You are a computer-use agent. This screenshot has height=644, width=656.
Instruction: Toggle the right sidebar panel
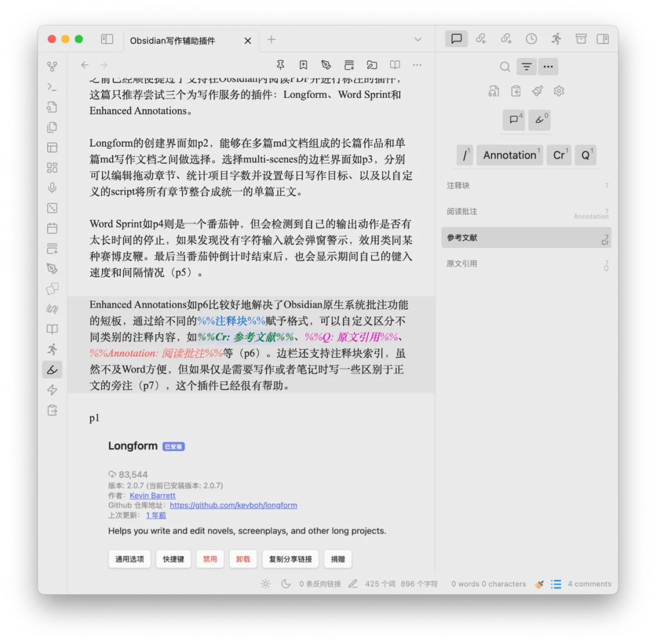[603, 39]
